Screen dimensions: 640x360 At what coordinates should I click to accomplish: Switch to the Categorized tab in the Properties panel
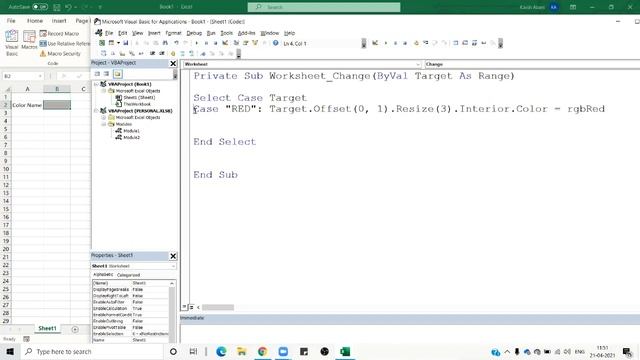[x=128, y=275]
